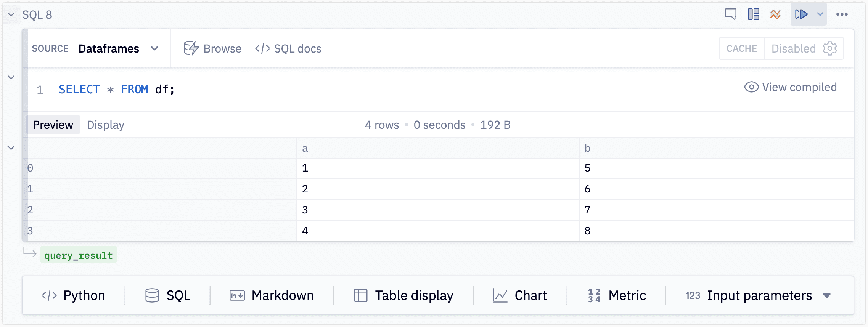Expand the run options dropdown arrow
The height and width of the screenshot is (327, 868).
[x=820, y=14]
